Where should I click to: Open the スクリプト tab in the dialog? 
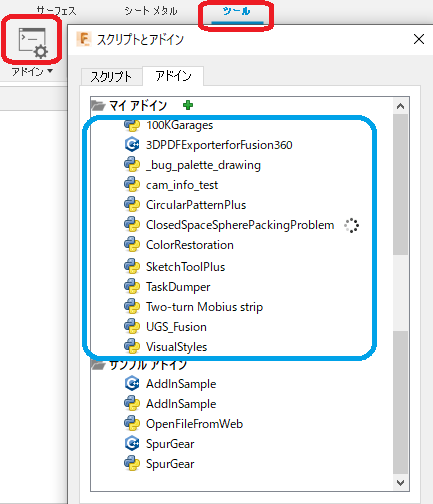(x=111, y=77)
